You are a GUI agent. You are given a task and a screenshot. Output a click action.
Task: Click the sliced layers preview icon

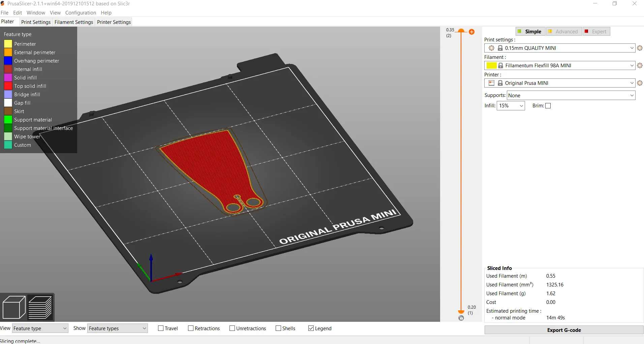coord(40,307)
